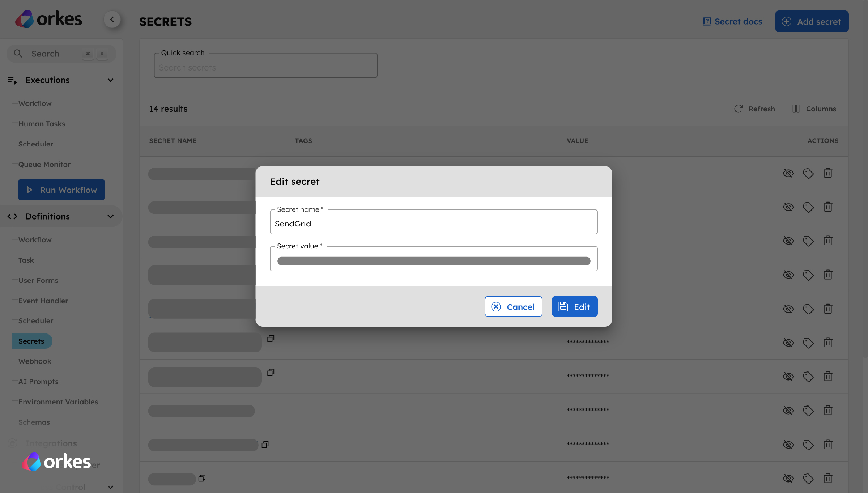868x493 pixels.
Task: Click the tag icon in last visible row
Action: (808, 479)
